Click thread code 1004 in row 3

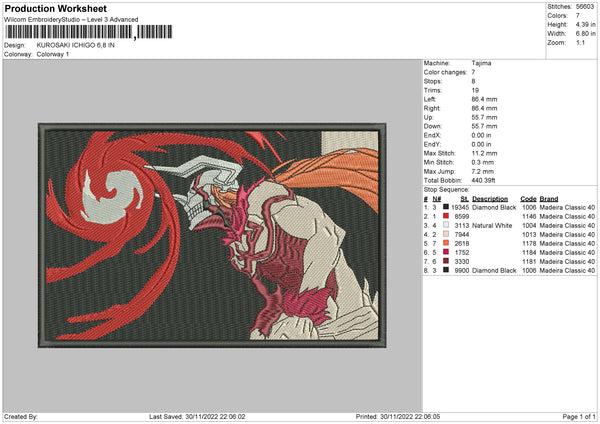529,225
